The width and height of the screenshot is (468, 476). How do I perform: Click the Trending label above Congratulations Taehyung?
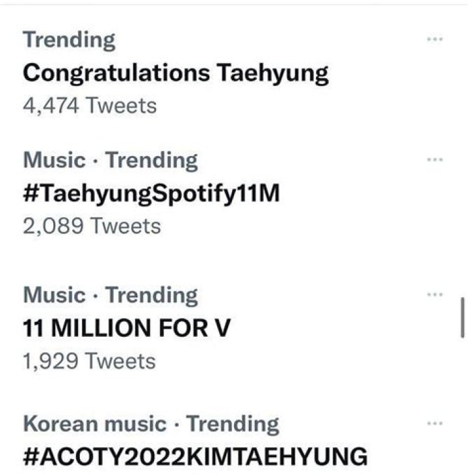(x=69, y=40)
